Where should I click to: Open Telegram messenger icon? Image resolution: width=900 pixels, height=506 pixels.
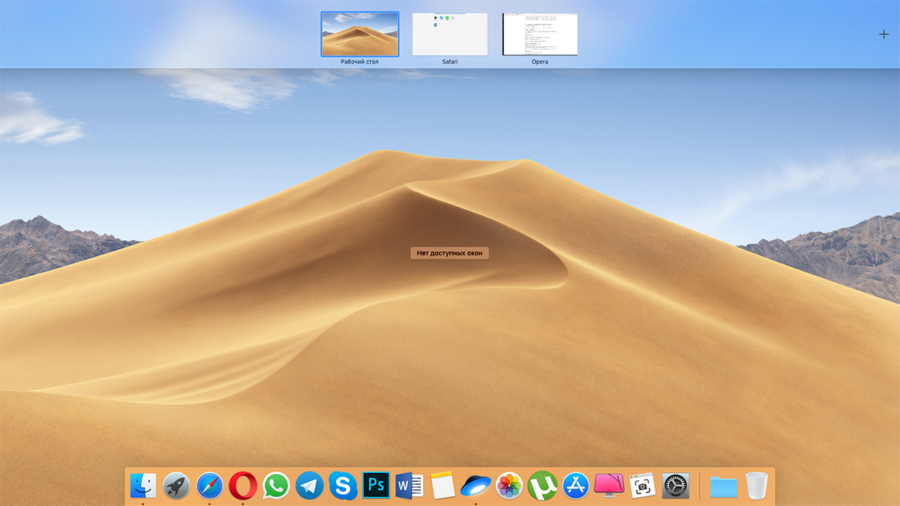pyautogui.click(x=309, y=486)
